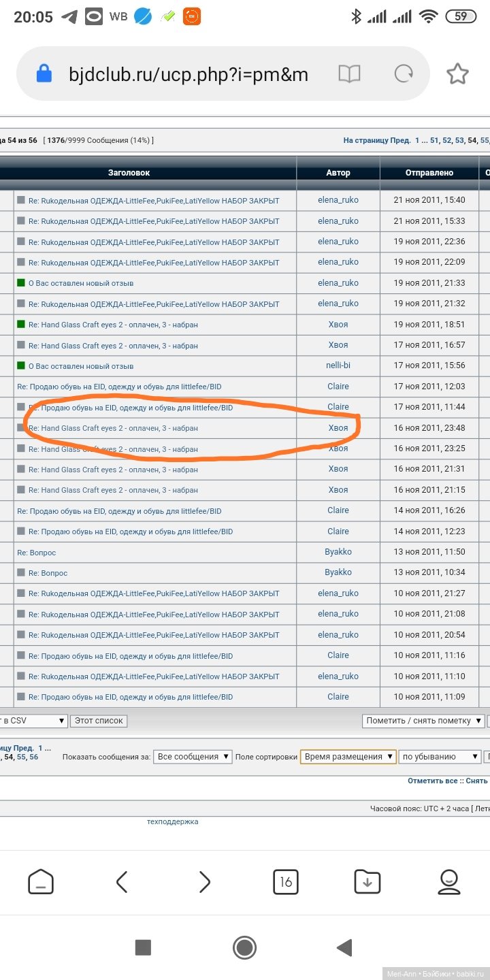Open the browser profile icon

(x=449, y=882)
